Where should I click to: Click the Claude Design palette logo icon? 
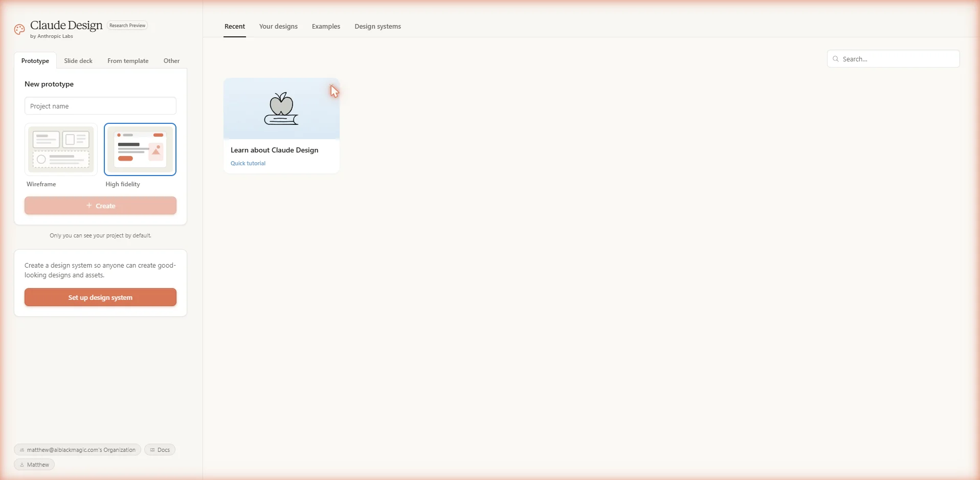(x=19, y=30)
